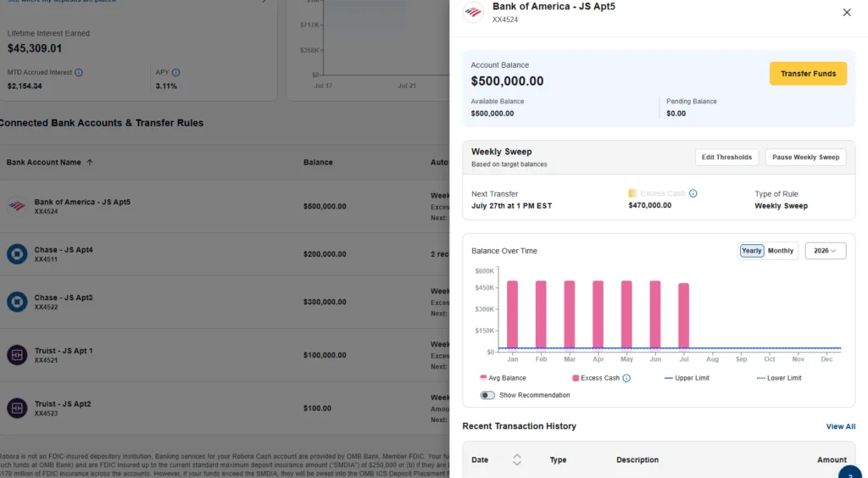Open the Chase - JS Apt3 account name
The height and width of the screenshot is (478, 868).
point(64,297)
